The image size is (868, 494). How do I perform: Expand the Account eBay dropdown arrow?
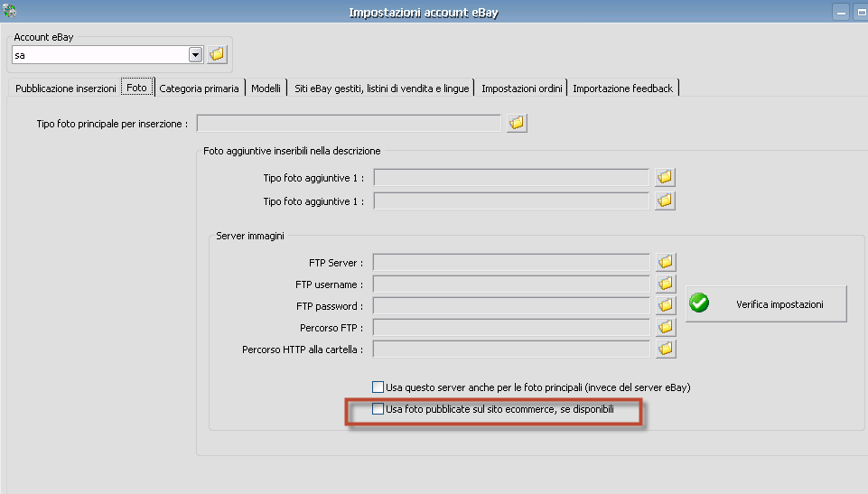pos(195,55)
